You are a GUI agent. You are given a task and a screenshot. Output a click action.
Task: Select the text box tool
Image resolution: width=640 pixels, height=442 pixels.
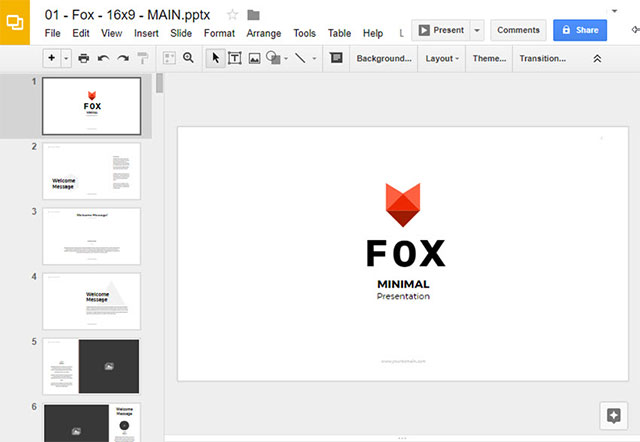[x=235, y=59]
